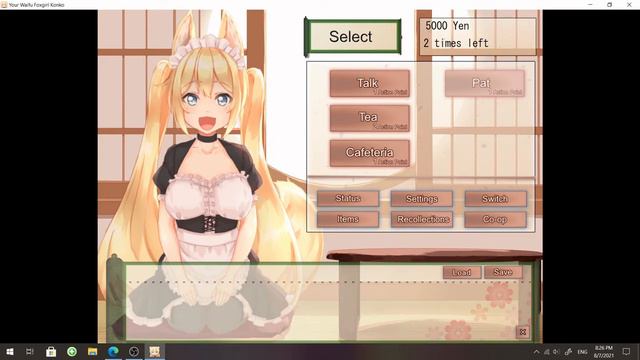The width and height of the screenshot is (640, 360).
Task: Open the Windows Start menu
Action: click(x=10, y=351)
